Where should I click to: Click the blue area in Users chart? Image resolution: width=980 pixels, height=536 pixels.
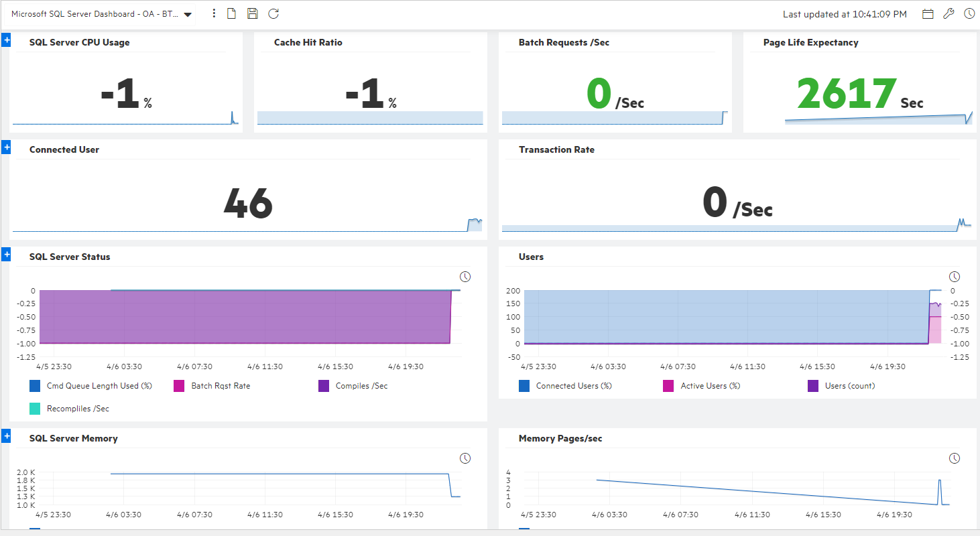pos(727,317)
